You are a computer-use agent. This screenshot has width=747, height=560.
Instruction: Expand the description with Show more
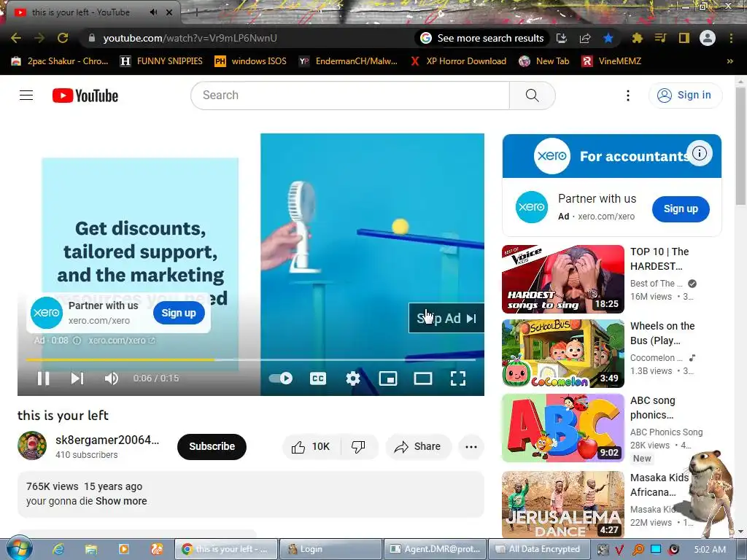click(x=121, y=501)
